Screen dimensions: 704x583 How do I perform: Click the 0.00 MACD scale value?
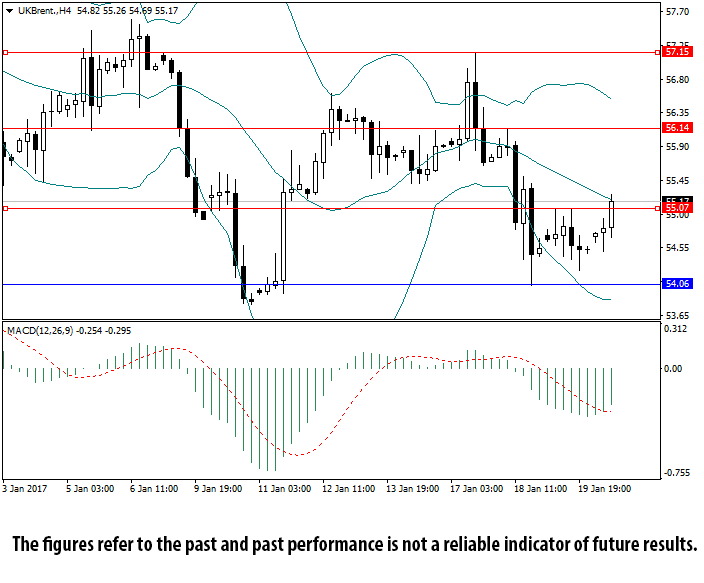click(x=673, y=369)
